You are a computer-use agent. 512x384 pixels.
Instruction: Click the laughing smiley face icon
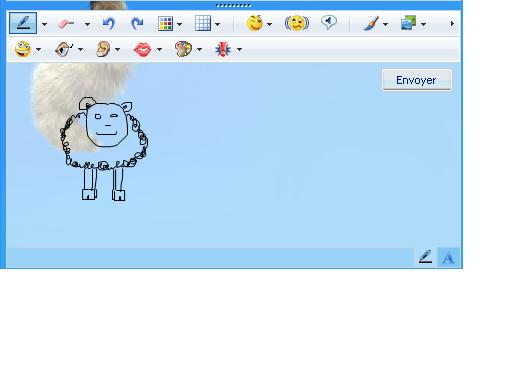23,49
